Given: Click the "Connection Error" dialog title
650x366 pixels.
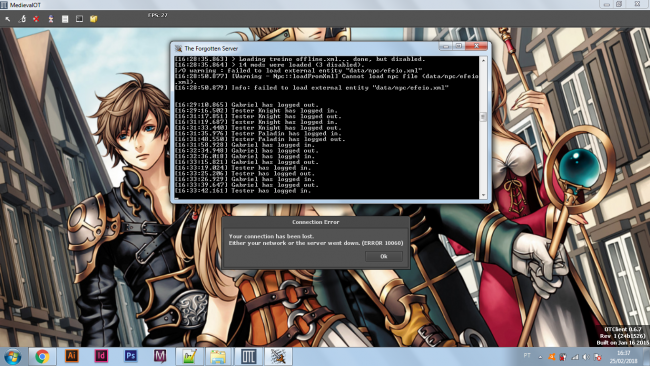Looking at the screenshot, I should pos(315,222).
